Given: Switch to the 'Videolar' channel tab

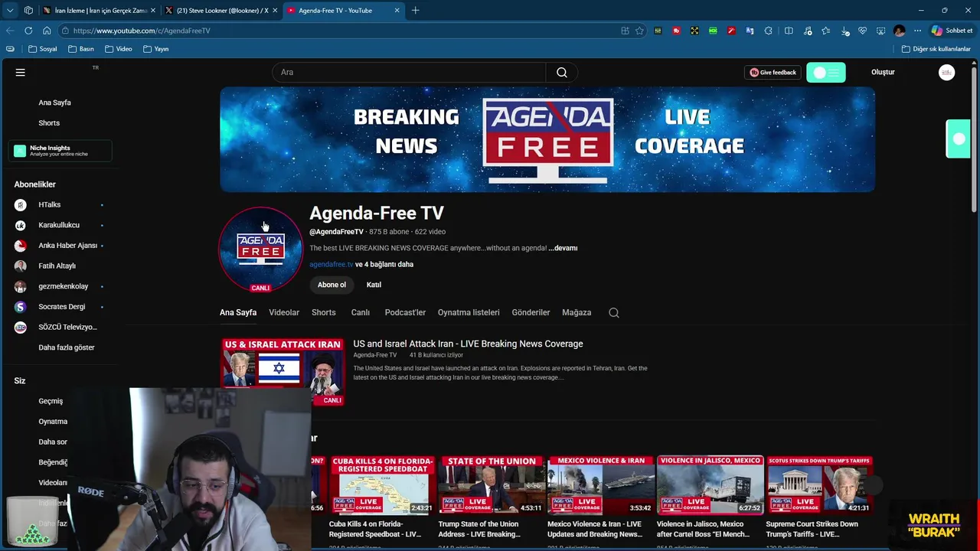Looking at the screenshot, I should [x=284, y=312].
